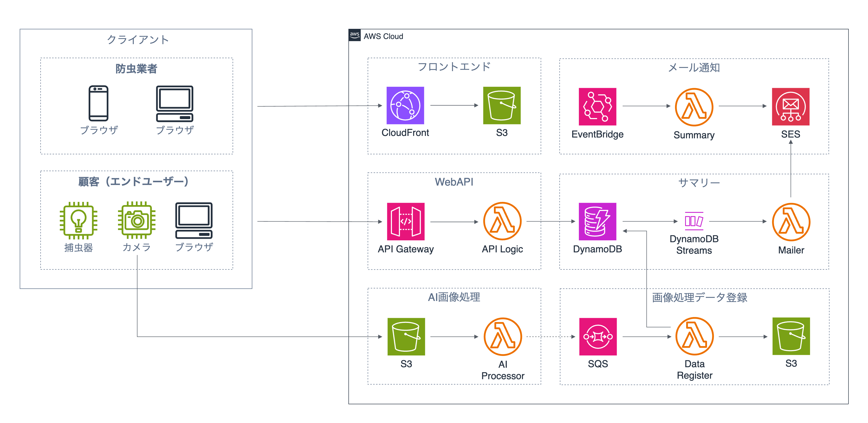
Task: Select the CloudFront icon
Action: pyautogui.click(x=405, y=105)
